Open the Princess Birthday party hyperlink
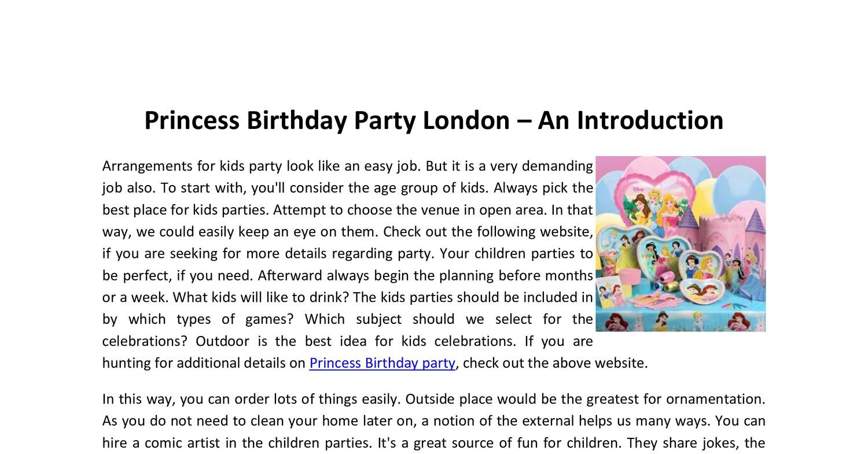Screen dimensions: 868x454 [x=382, y=363]
